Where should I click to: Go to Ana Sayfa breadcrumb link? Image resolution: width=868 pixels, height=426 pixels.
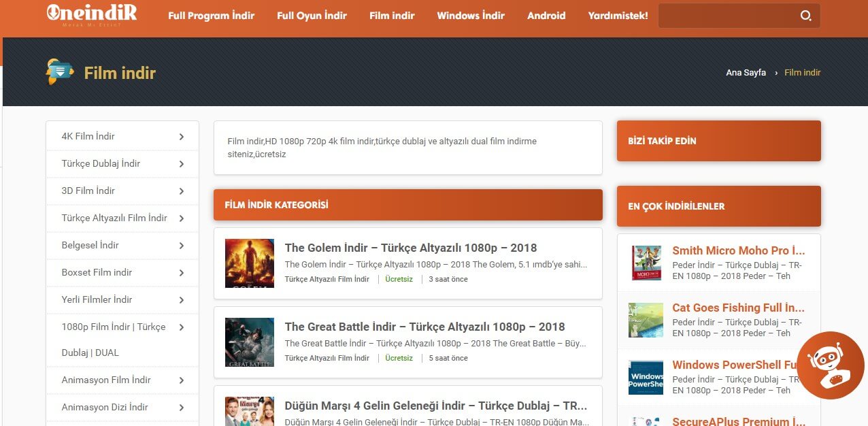746,72
